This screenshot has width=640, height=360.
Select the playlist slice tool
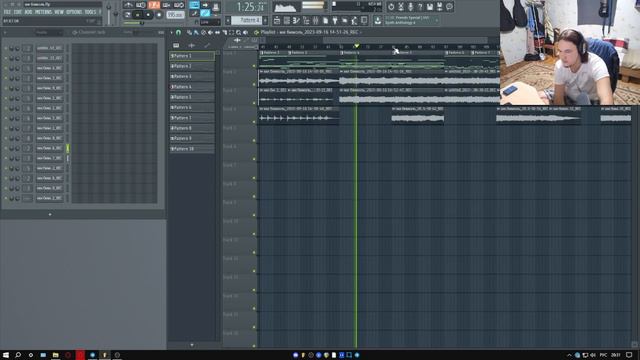tap(224, 32)
